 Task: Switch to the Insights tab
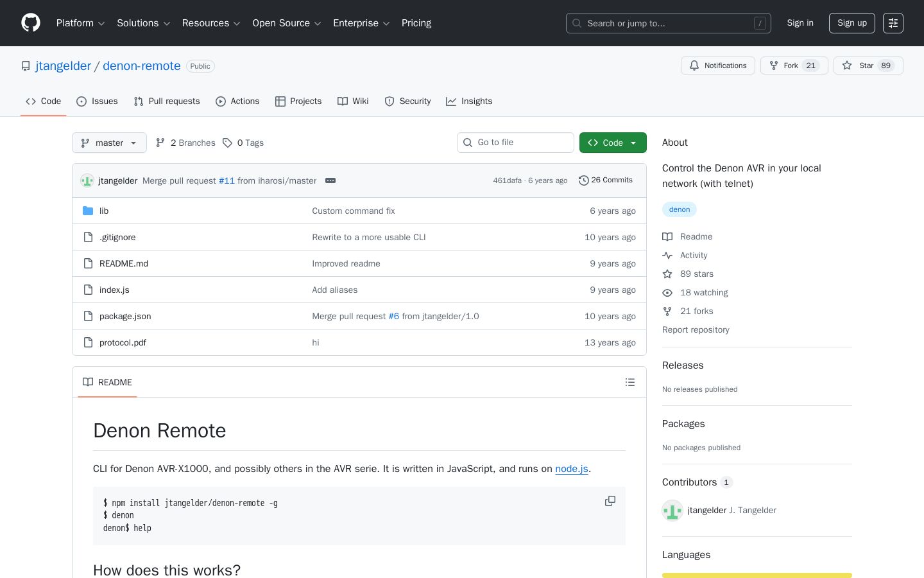pos(469,101)
